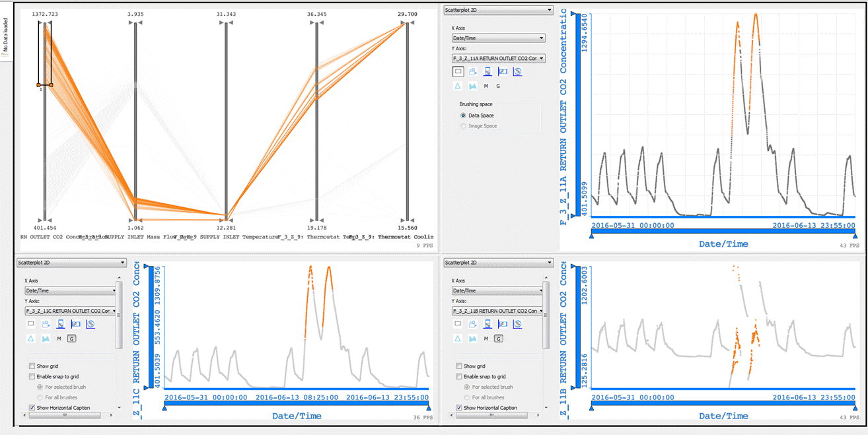The width and height of the screenshot is (868, 435).
Task: Open Y Axis dropdown showing F_3_Z_11A RETURN OUTLET
Action: 498,58
